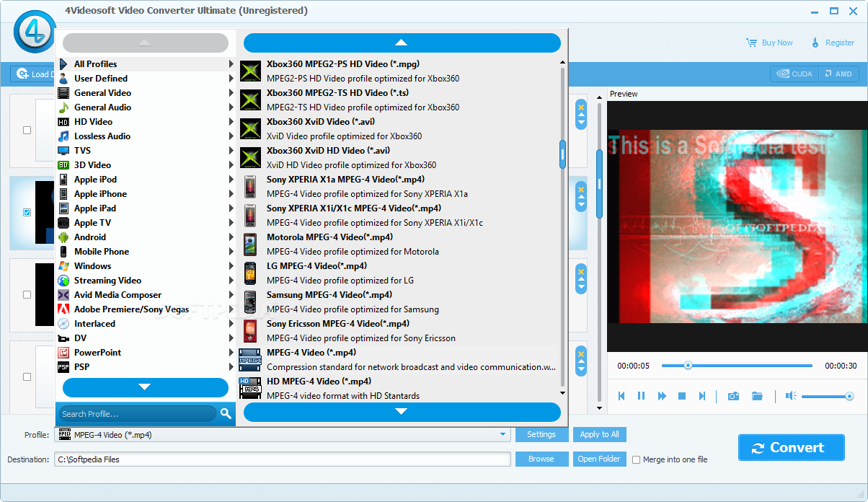Open the Profile dropdown arrow
Viewport: 868px width, 502px height.
[502, 435]
